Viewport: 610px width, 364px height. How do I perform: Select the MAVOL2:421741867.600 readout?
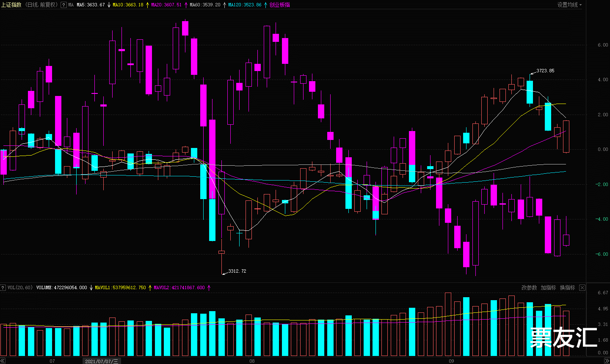click(x=179, y=288)
